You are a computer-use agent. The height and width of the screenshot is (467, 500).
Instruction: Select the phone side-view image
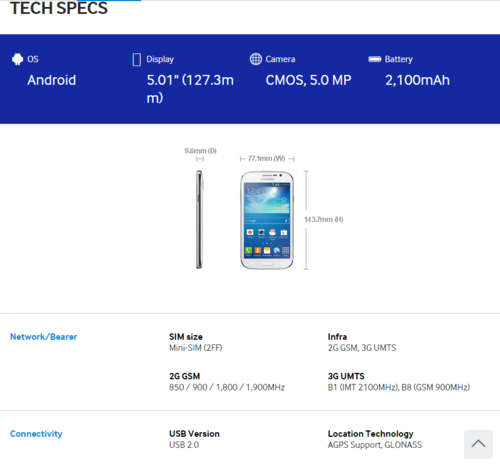[199, 219]
